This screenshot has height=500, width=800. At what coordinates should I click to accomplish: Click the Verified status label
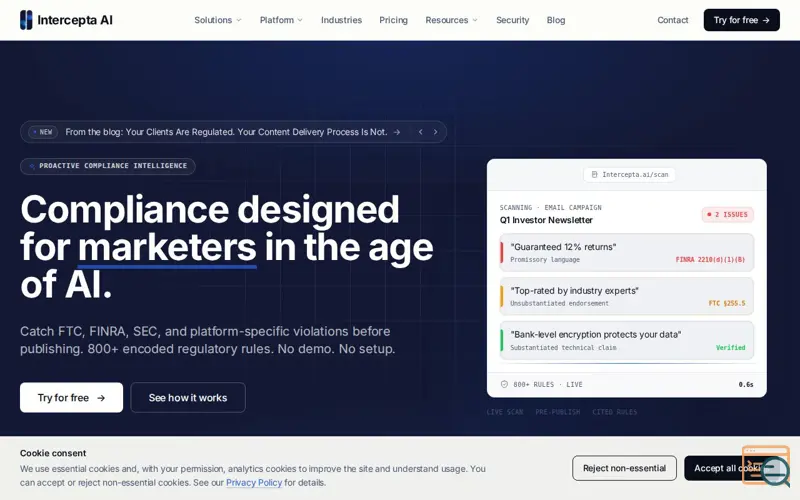(730, 347)
